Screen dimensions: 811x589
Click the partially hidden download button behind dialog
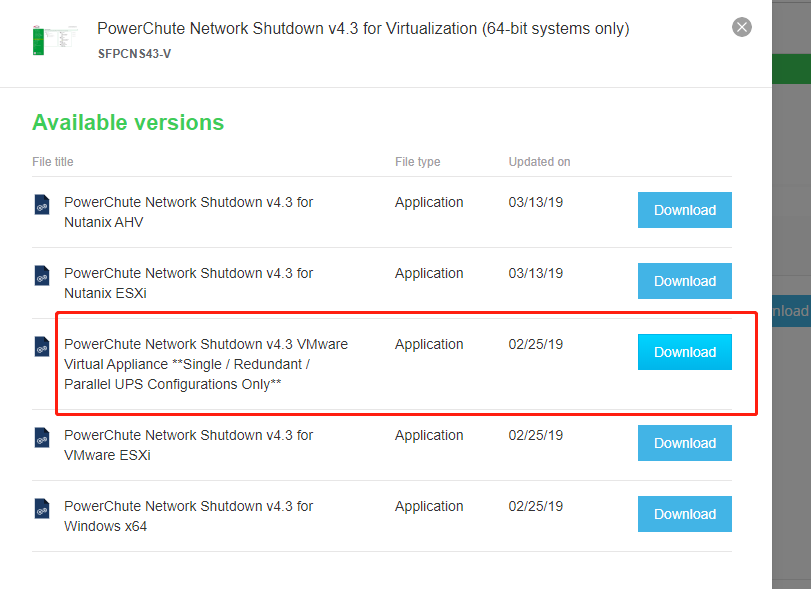[791, 311]
